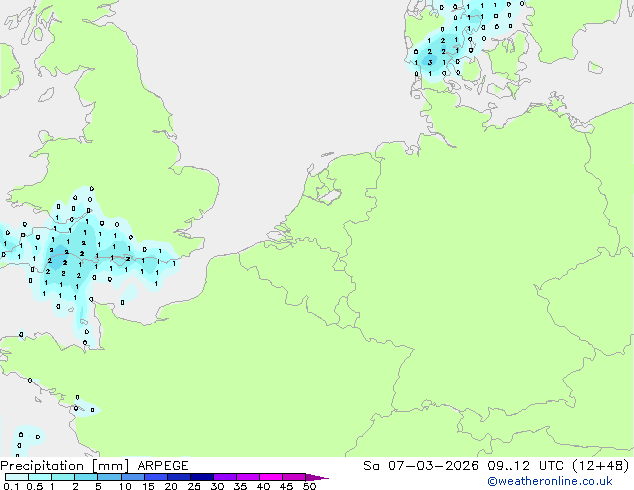Viewport: 634px width, 490px height.
Task: Click the 'ARPEGE' model name label
Action: point(163,466)
